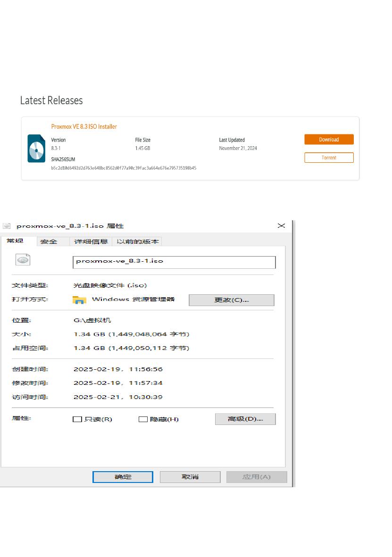Close the proxmox-ve_8.3-1.iso properties dialog
The image size is (392, 557).
[x=281, y=225]
